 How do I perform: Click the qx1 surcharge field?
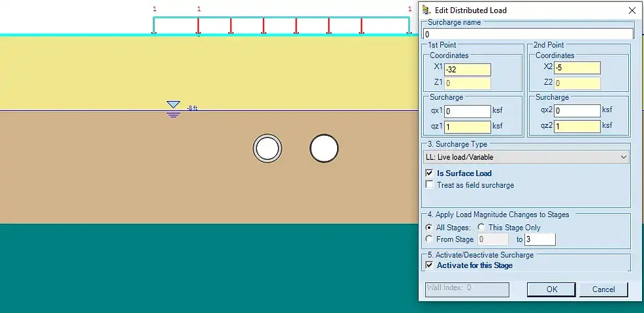(467, 111)
